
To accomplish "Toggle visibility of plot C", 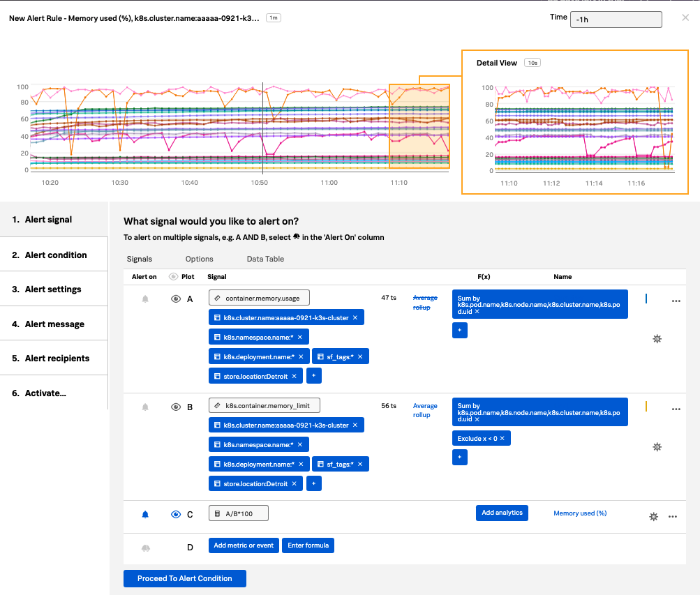I will coord(176,515).
